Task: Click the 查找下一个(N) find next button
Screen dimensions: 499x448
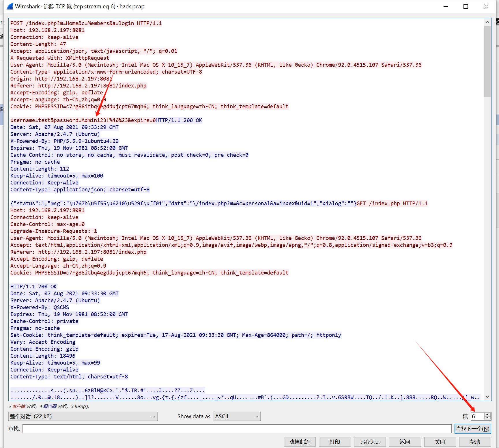Action: pyautogui.click(x=473, y=429)
